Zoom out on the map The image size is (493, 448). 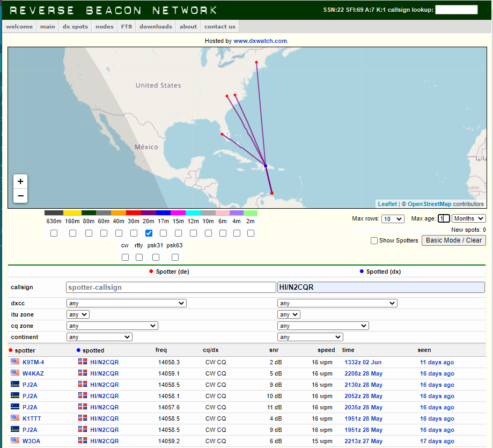tap(20, 196)
